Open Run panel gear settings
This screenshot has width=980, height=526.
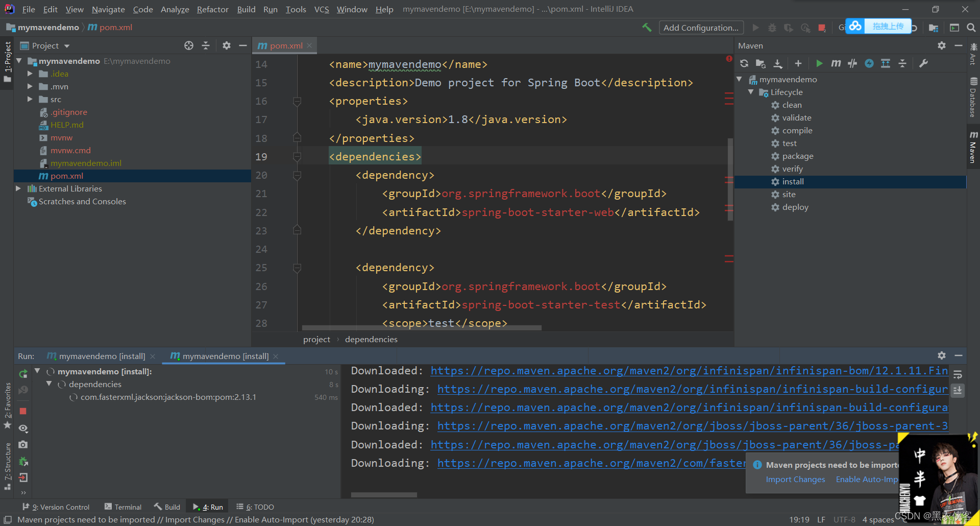942,355
